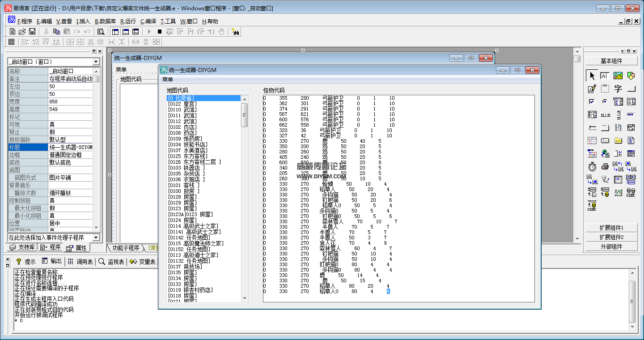Viewport: 644px width, 340px height.
Task: Pick the DIR folder box component icon
Action: (x=618, y=140)
